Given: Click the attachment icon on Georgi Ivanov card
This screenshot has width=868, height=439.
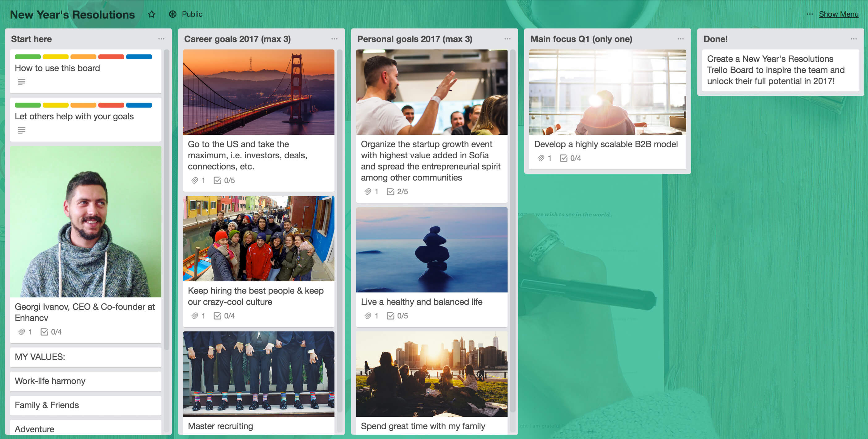Looking at the screenshot, I should click(19, 333).
